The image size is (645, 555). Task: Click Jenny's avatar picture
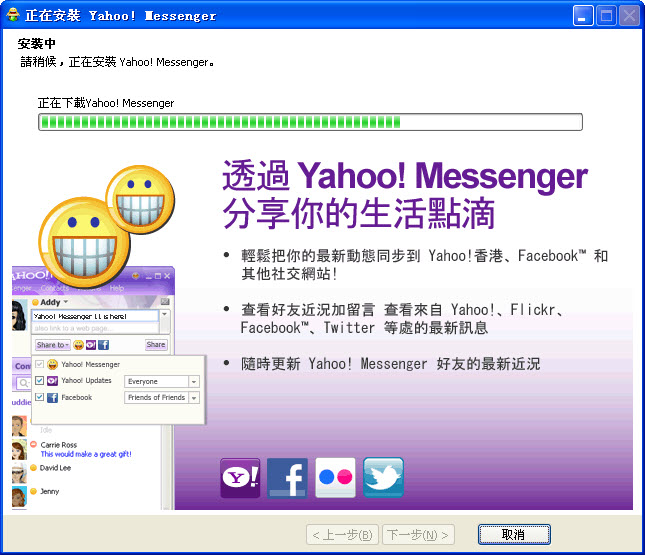[x=19, y=497]
